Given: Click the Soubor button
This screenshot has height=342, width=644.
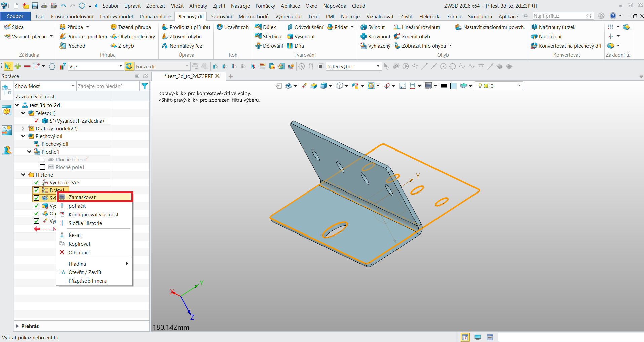Looking at the screenshot, I should pyautogui.click(x=15, y=16).
